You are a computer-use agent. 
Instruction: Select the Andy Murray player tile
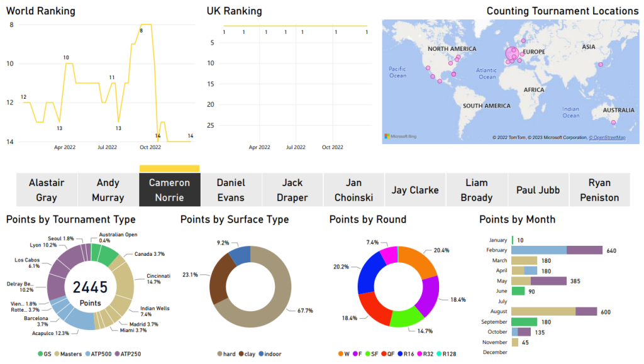coord(108,190)
